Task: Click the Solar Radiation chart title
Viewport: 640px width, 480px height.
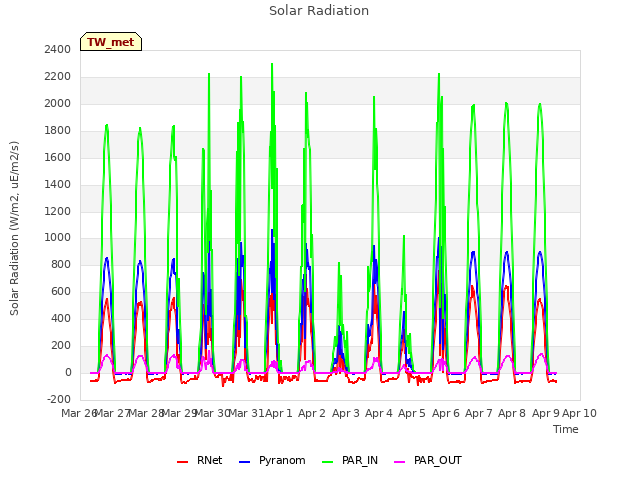Action: point(319,11)
